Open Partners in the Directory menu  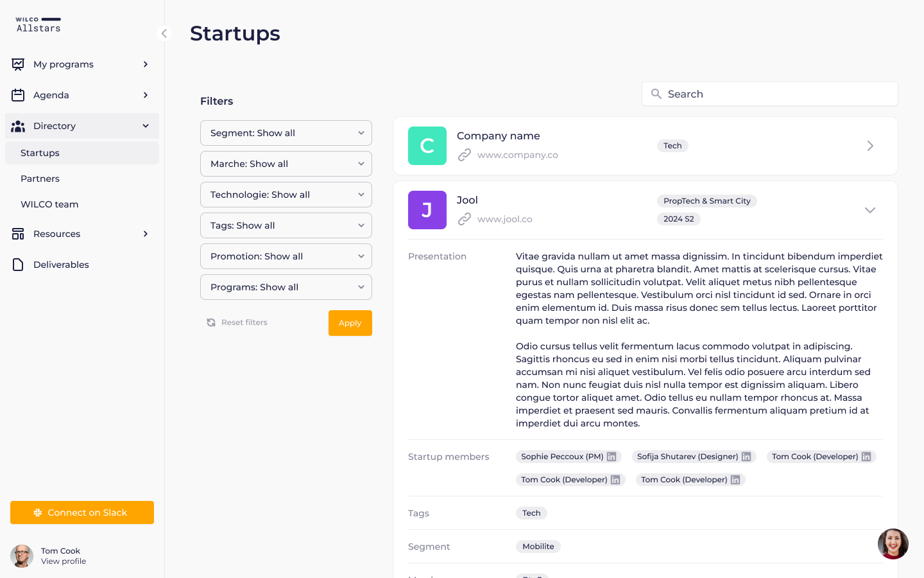pyautogui.click(x=40, y=179)
